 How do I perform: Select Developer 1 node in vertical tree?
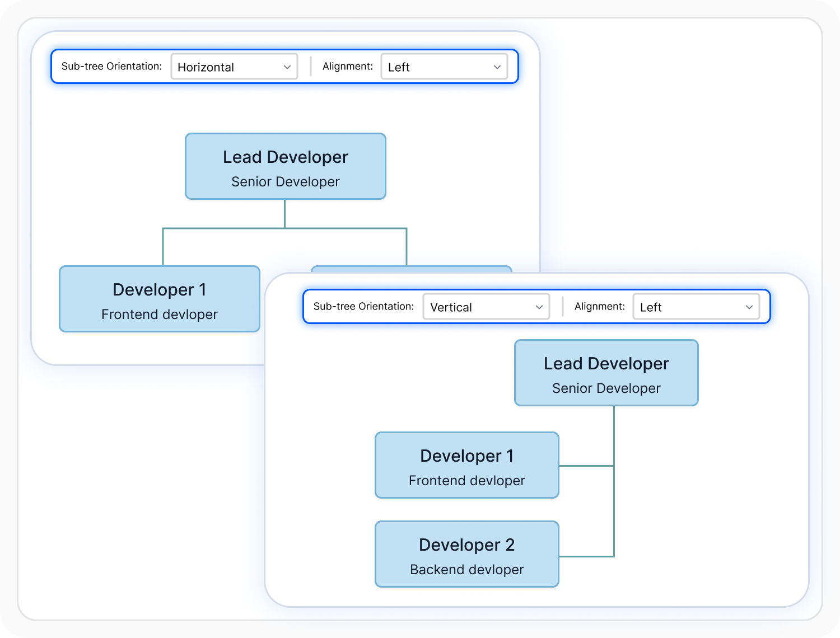tap(467, 465)
